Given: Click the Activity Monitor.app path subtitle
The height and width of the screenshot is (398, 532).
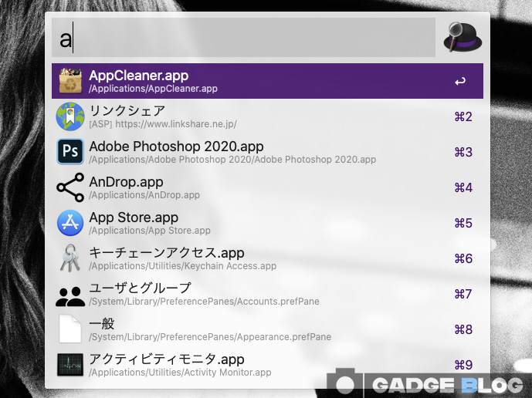Looking at the screenshot, I should point(180,373).
